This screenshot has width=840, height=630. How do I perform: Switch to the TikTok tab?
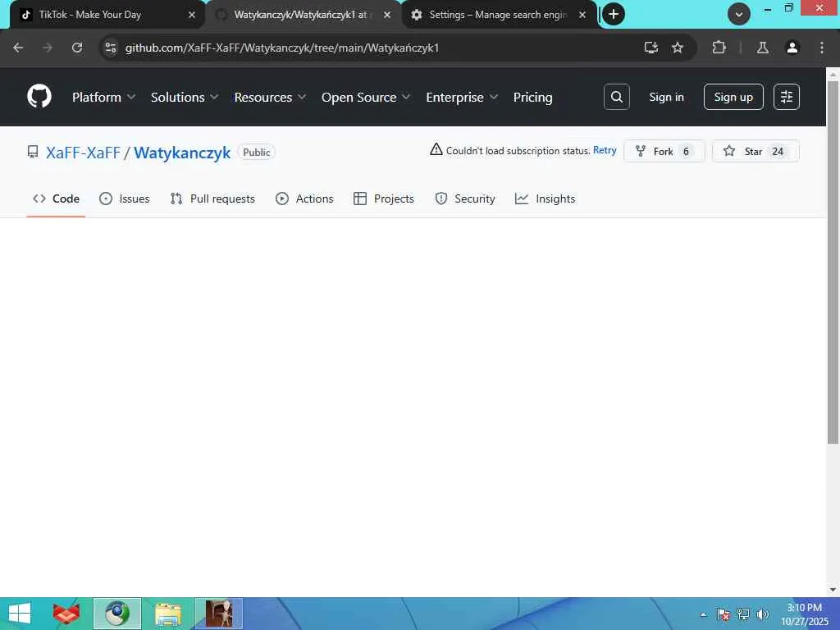click(107, 15)
